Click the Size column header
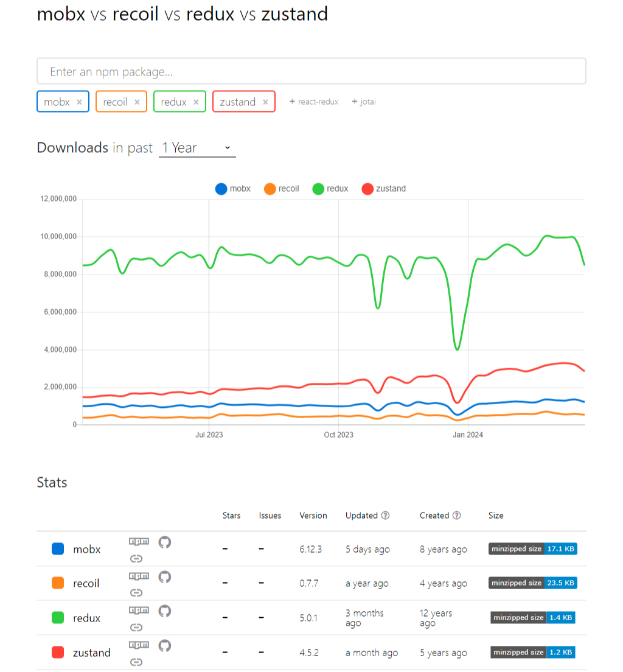623x672 pixels. click(x=496, y=516)
